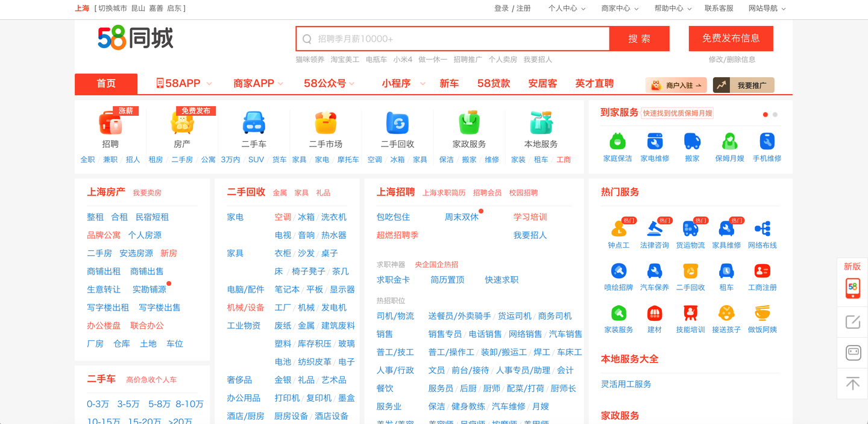Click the 快速找到优质保姆月嫂 banner tag
Screen dimensions: 868x424
(678, 113)
